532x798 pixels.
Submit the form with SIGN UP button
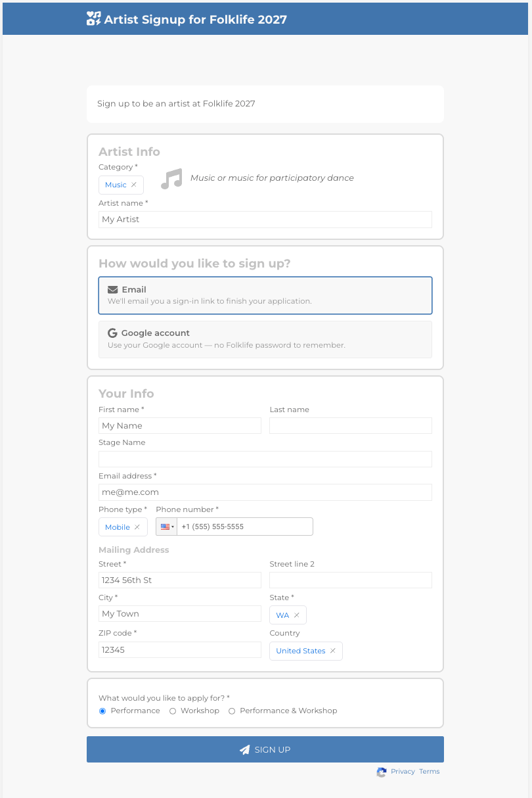click(265, 749)
